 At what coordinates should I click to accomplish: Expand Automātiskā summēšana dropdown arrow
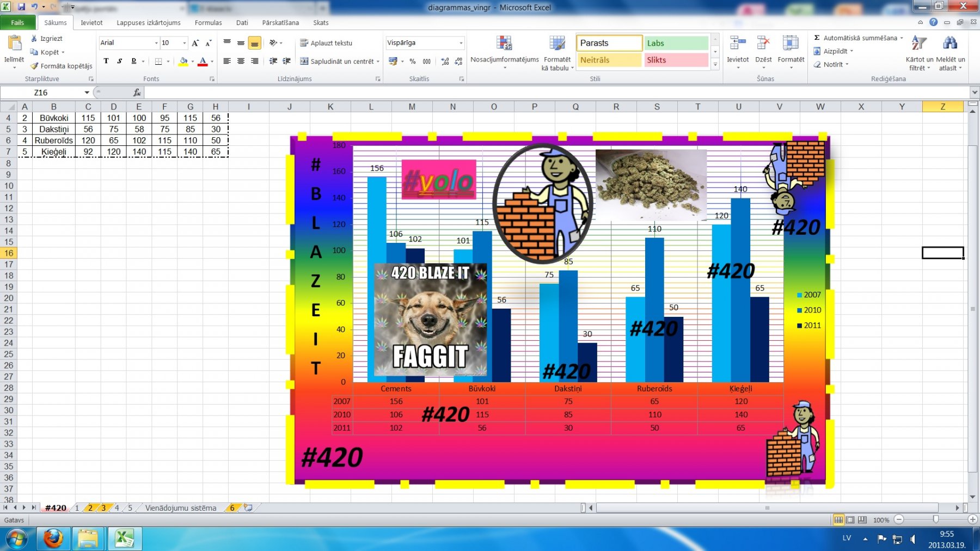pos(901,38)
